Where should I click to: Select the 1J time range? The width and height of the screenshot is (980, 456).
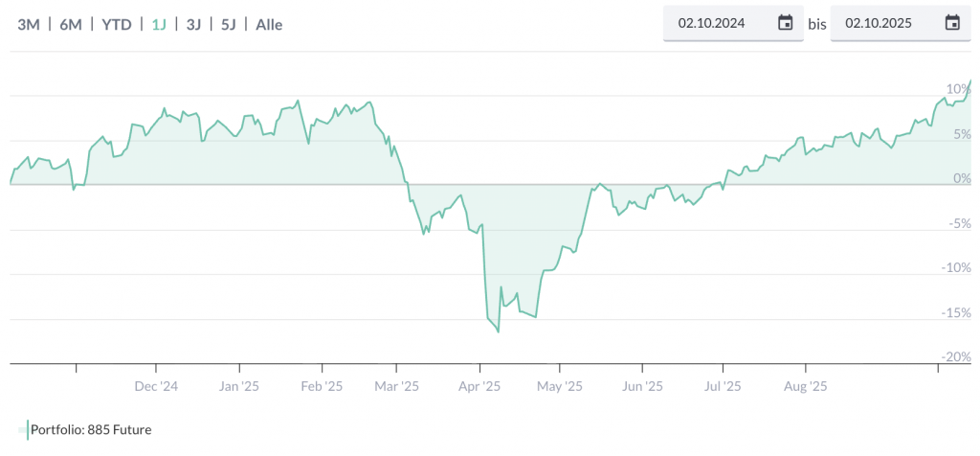coord(159,24)
